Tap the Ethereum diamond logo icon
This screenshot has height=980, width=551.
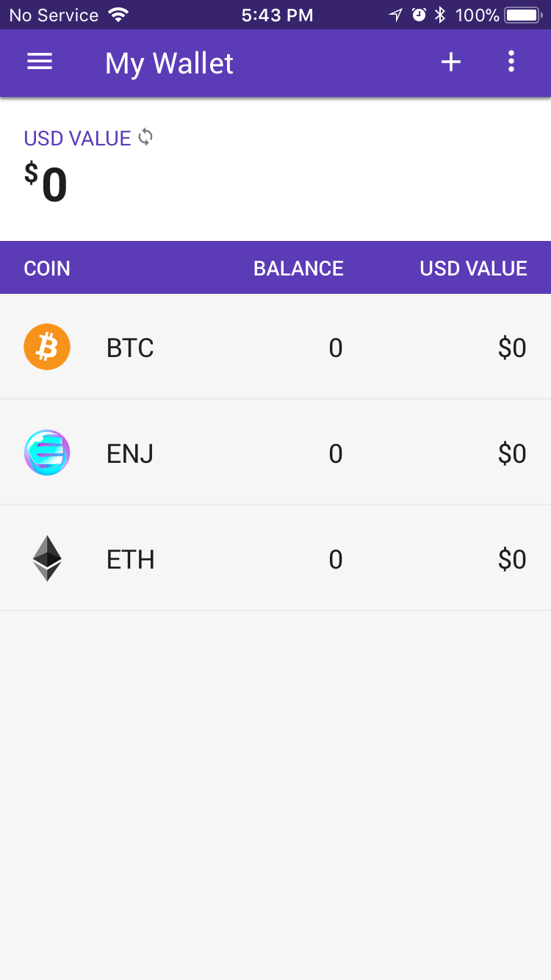47,558
